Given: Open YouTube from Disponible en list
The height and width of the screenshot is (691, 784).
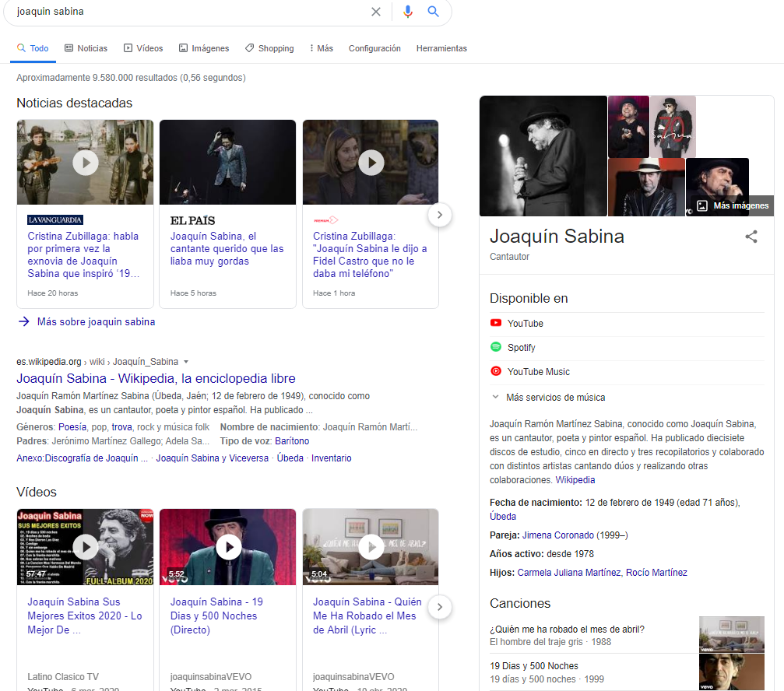Looking at the screenshot, I should click(x=525, y=323).
